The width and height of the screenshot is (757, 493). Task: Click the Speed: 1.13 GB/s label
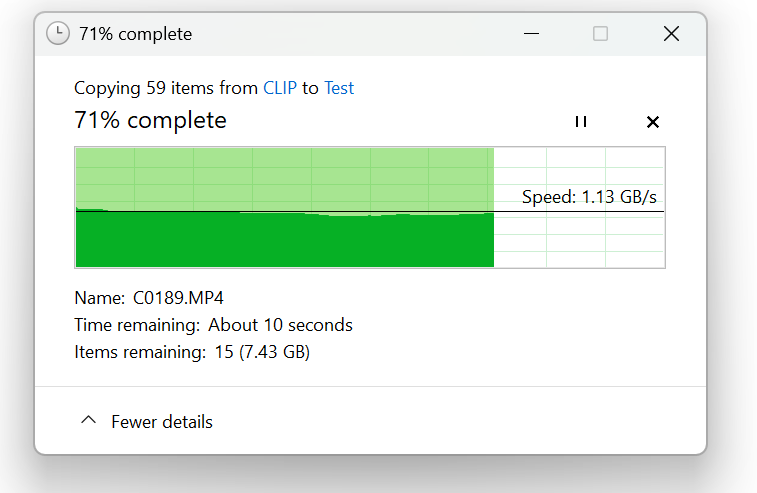pos(596,197)
